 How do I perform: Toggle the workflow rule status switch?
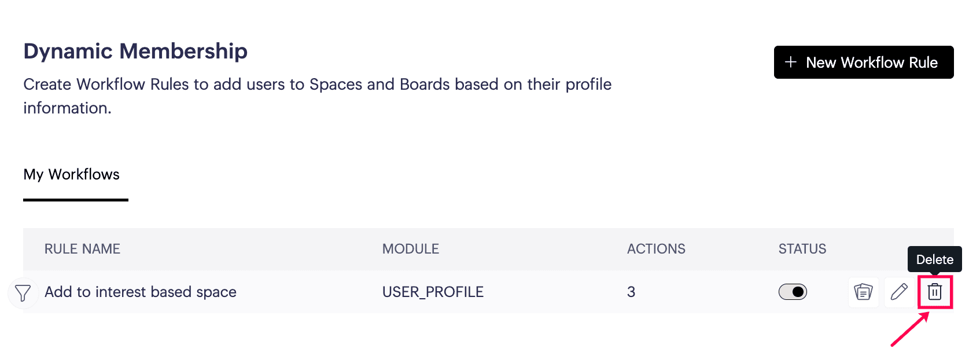click(793, 292)
